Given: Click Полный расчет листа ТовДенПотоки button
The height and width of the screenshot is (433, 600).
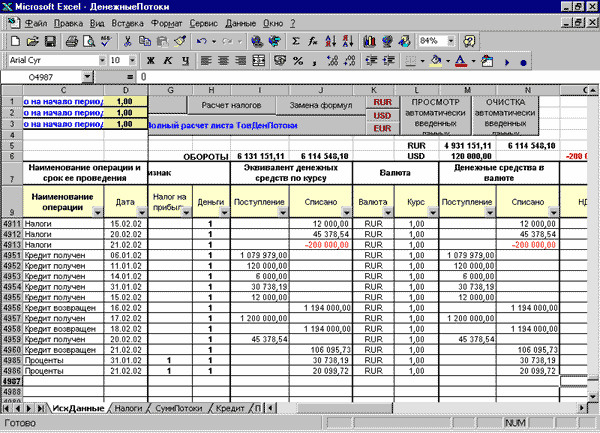Looking at the screenshot, I should pos(256,125).
